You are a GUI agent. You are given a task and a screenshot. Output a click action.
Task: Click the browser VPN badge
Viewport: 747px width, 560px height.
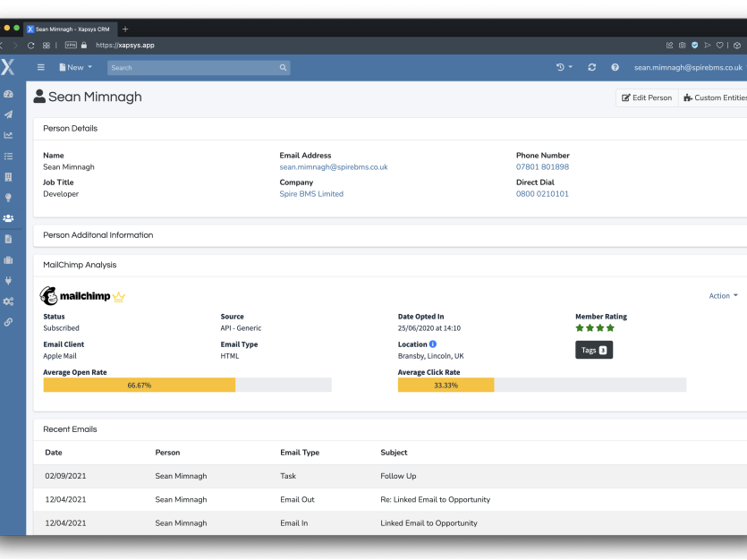[71, 46]
